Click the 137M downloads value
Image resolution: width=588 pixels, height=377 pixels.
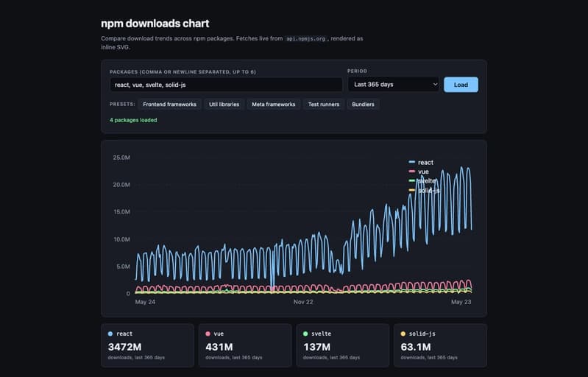(x=317, y=347)
